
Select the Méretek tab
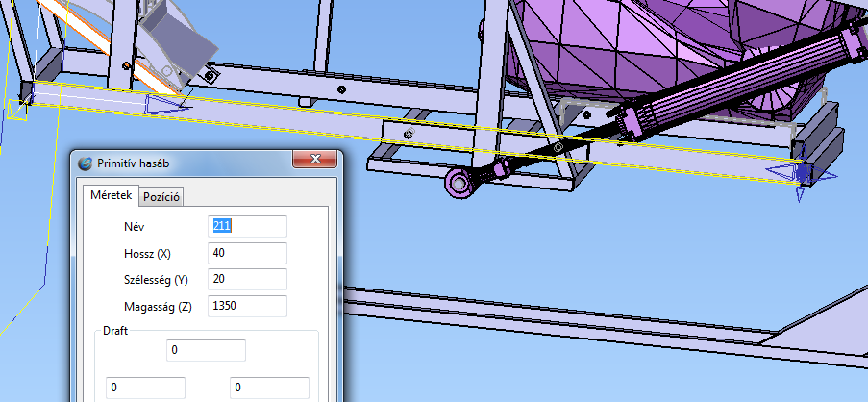coord(109,195)
